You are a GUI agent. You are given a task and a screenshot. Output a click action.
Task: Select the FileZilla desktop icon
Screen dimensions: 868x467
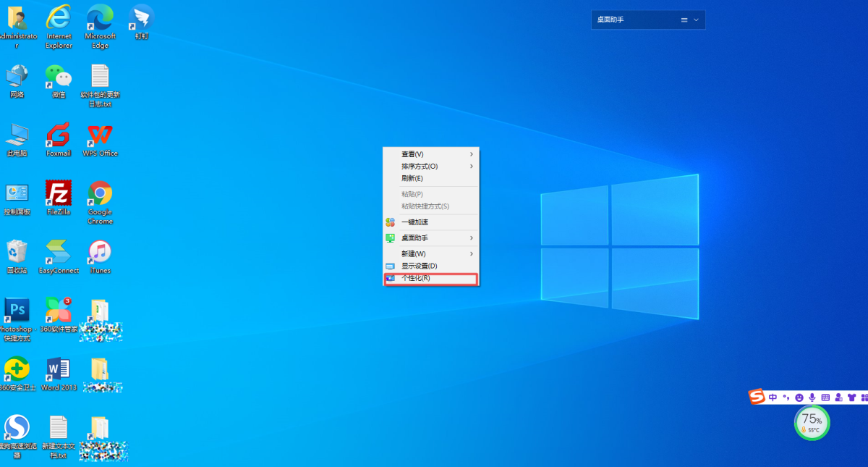pos(59,194)
